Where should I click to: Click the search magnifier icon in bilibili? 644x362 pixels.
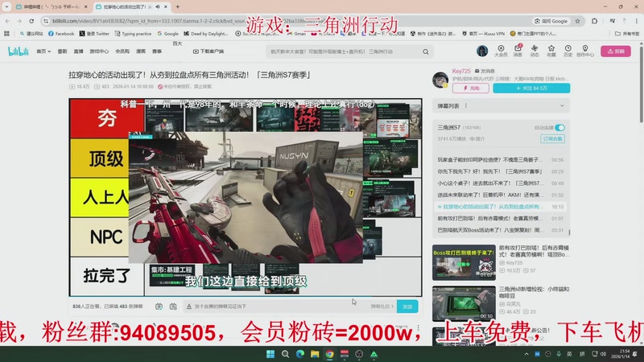(x=426, y=51)
